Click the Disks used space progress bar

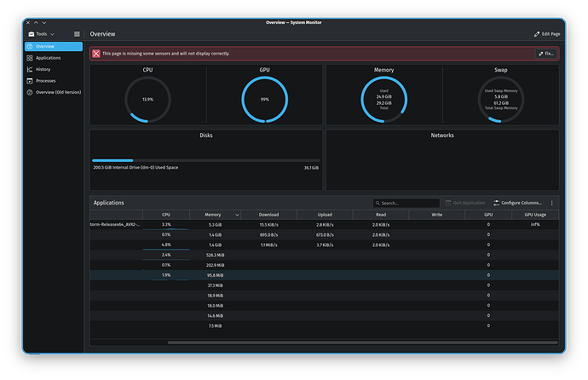click(205, 160)
